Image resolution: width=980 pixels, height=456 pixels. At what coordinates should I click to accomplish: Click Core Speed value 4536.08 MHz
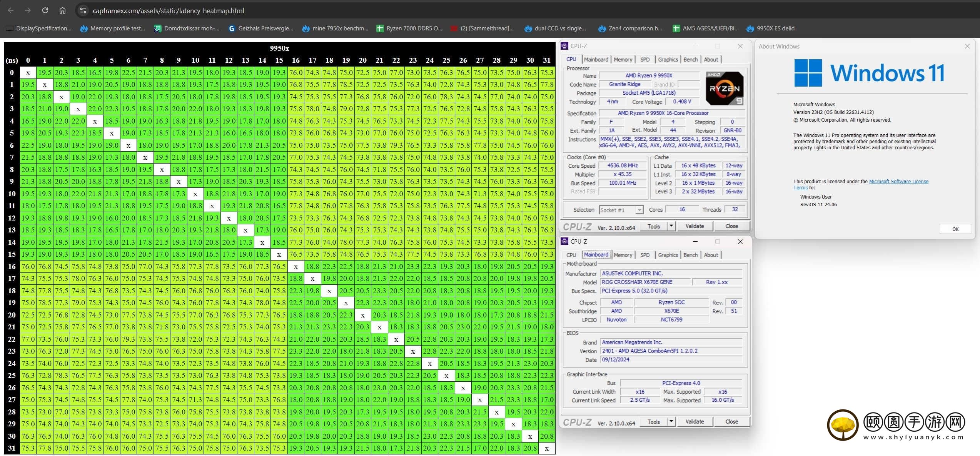tap(623, 165)
